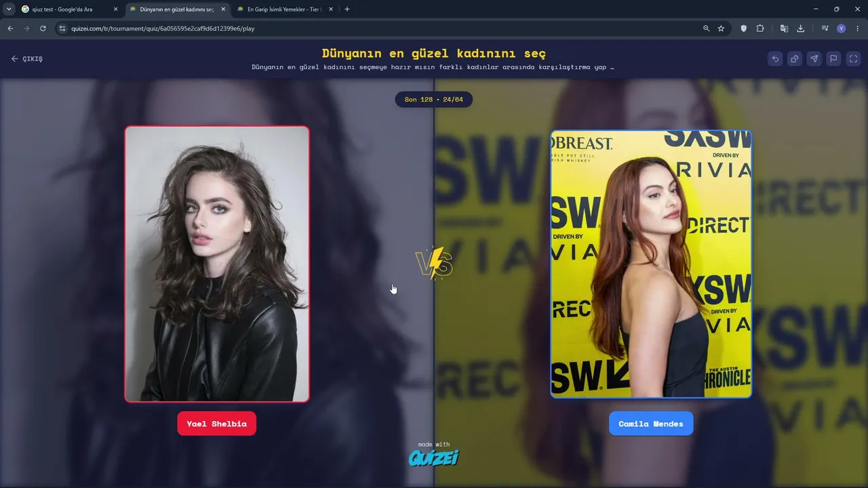Open the Chrome profile avatar "Y"
This screenshot has width=868, height=488.
tap(842, 28)
